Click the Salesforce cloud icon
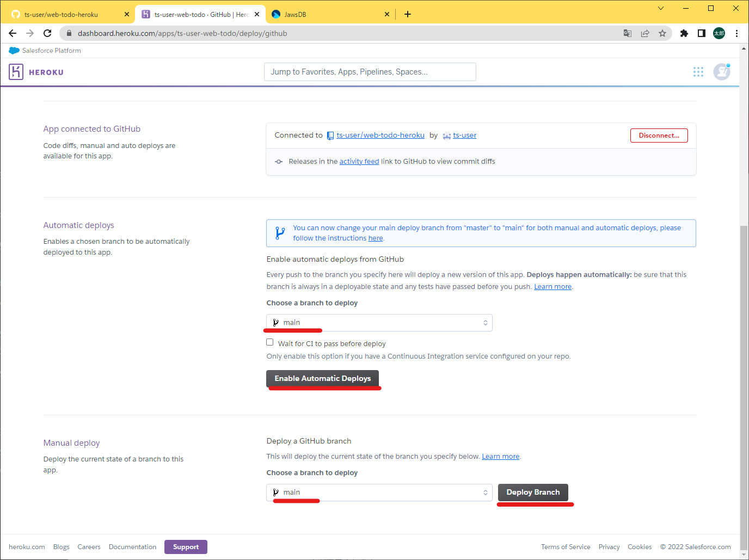 pyautogui.click(x=14, y=51)
